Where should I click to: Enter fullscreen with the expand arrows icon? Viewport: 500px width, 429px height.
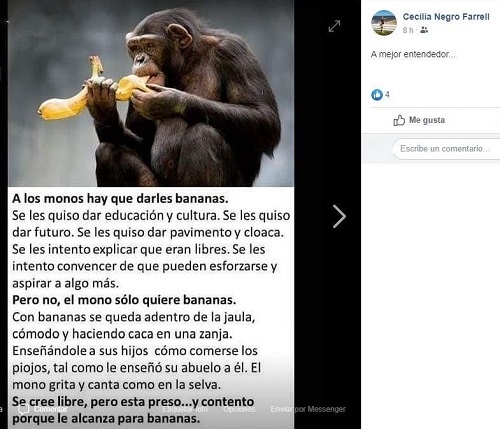click(334, 26)
